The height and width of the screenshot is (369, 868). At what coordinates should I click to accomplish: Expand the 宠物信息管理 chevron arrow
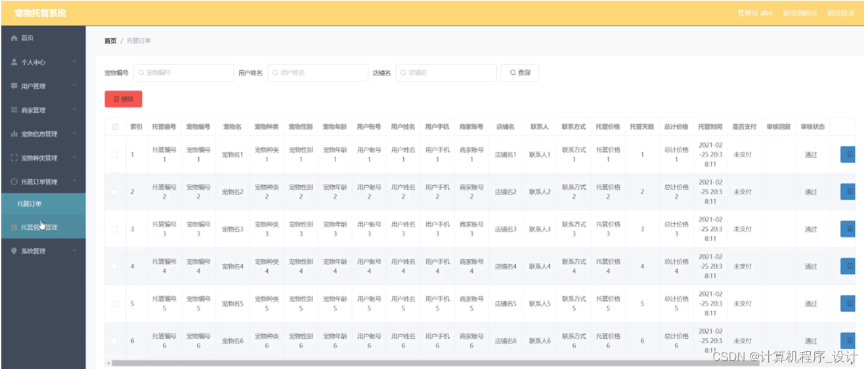tap(74, 134)
